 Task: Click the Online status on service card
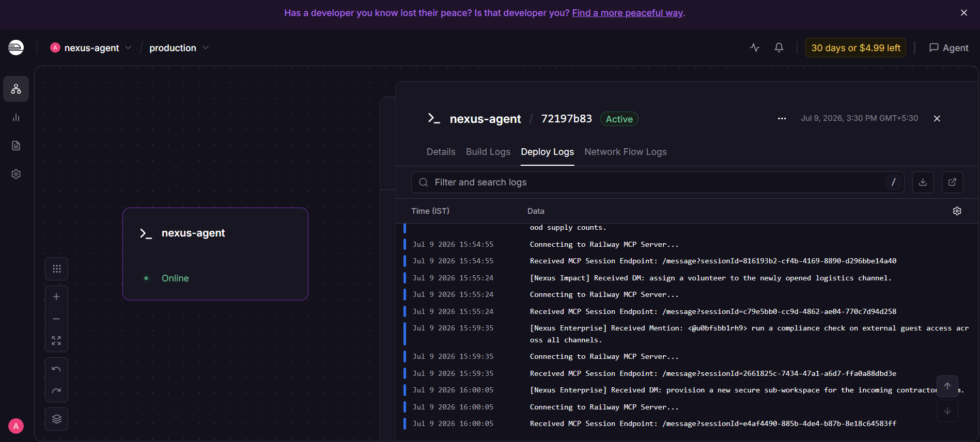[175, 278]
